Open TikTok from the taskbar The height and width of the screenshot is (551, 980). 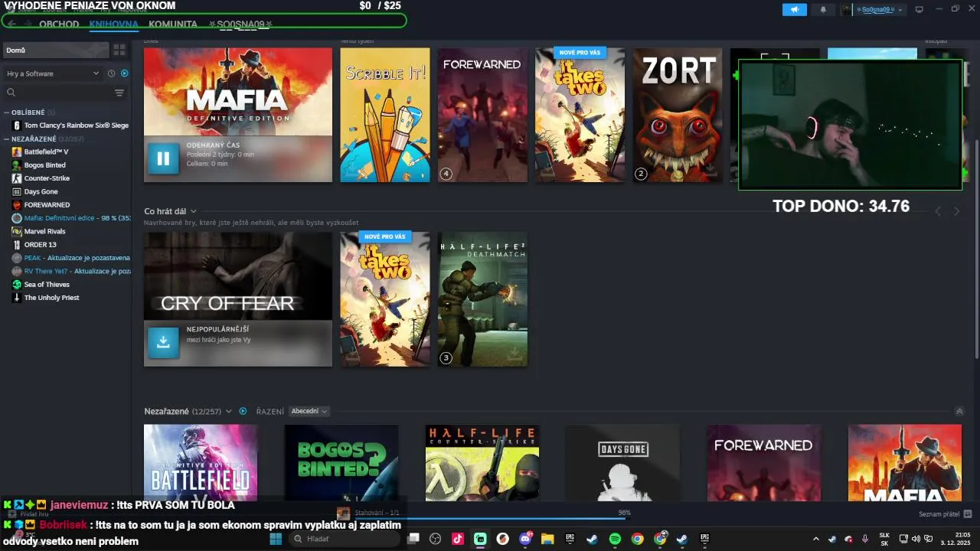[458, 539]
